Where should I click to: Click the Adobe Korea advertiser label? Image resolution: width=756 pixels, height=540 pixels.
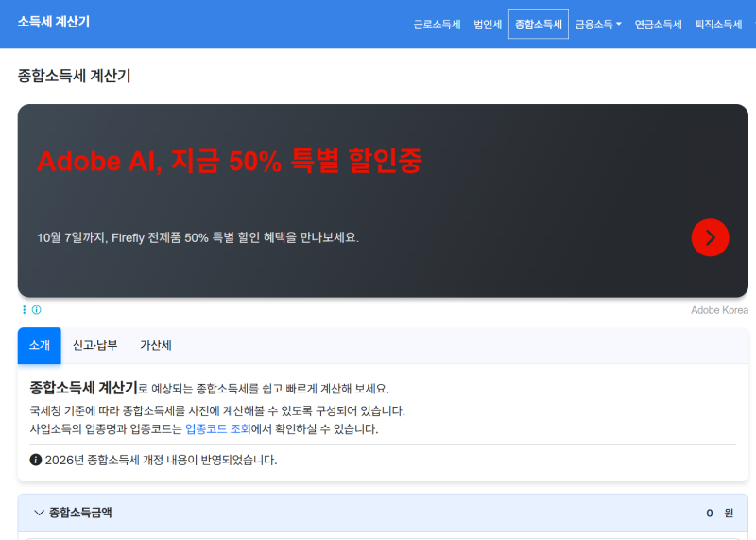(719, 310)
